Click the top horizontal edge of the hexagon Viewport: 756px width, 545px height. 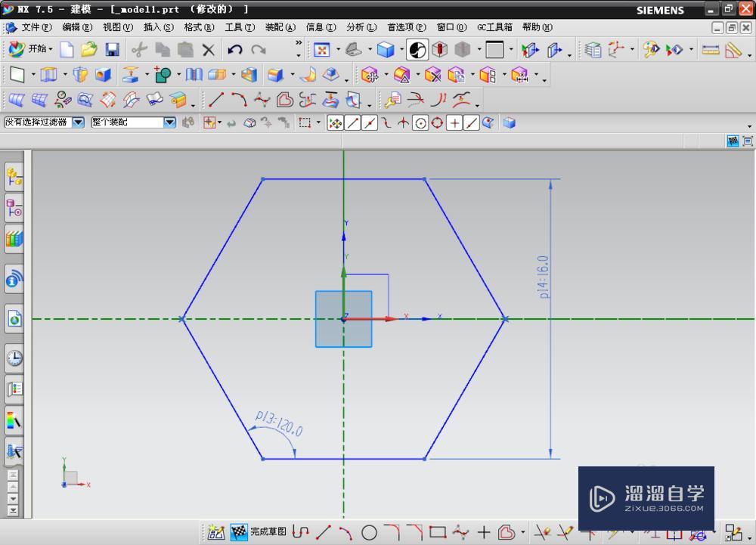point(344,179)
